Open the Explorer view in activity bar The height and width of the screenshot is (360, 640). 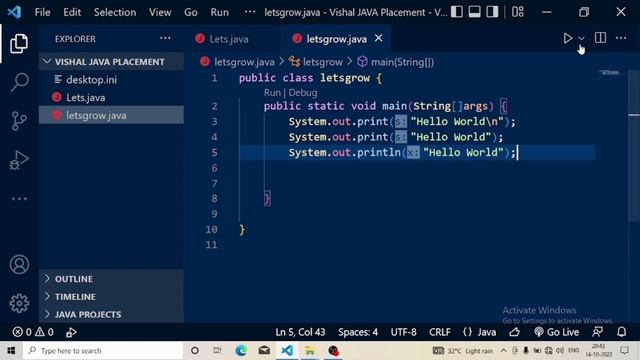tap(19, 43)
